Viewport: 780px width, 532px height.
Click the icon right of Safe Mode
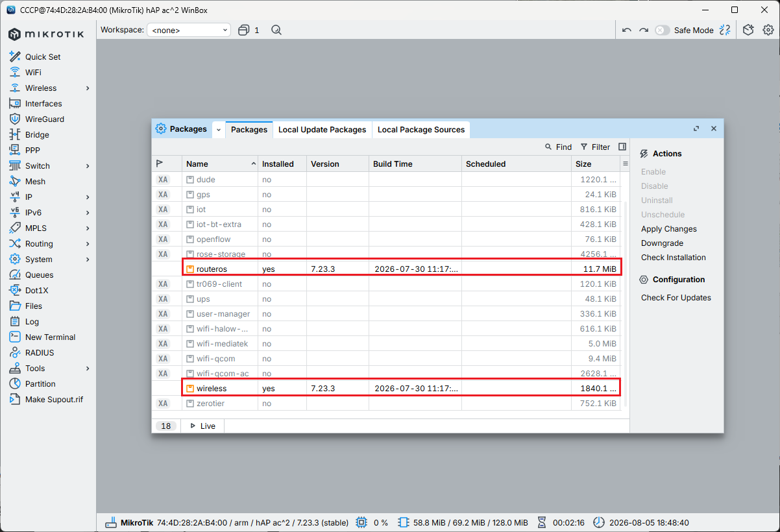(x=725, y=30)
